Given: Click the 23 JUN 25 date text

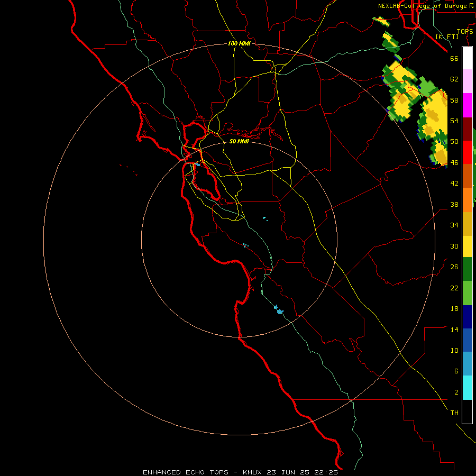Looking at the screenshot, I should [x=288, y=472].
